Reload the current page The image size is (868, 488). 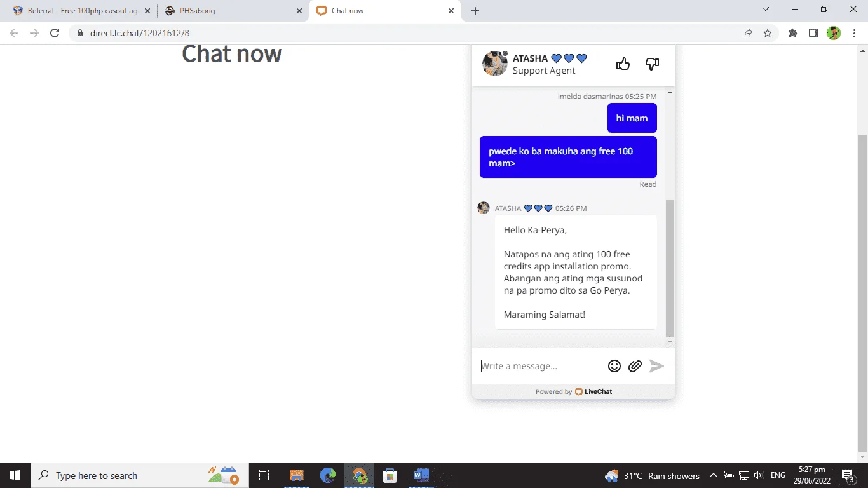(55, 33)
